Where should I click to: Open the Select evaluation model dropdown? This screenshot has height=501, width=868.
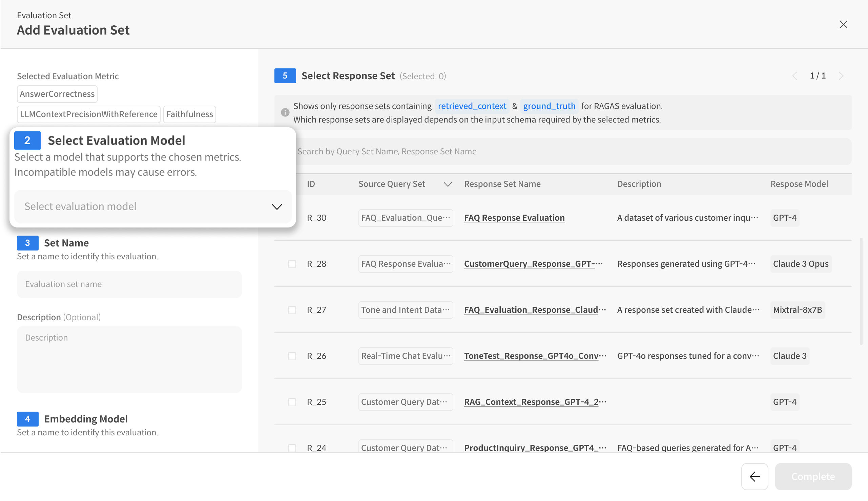click(153, 206)
